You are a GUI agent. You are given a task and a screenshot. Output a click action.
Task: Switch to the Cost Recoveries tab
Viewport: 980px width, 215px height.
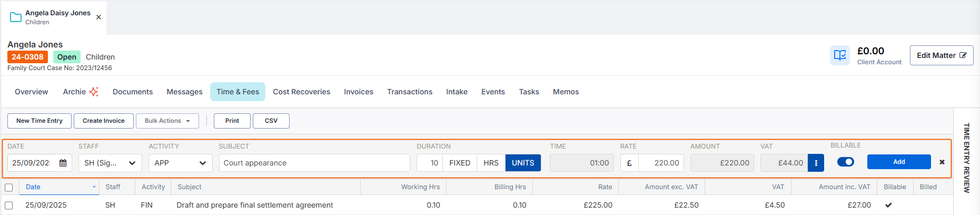(x=301, y=92)
